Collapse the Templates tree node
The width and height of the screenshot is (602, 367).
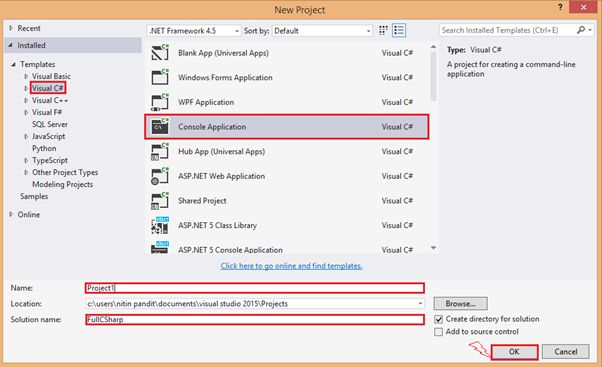13,64
